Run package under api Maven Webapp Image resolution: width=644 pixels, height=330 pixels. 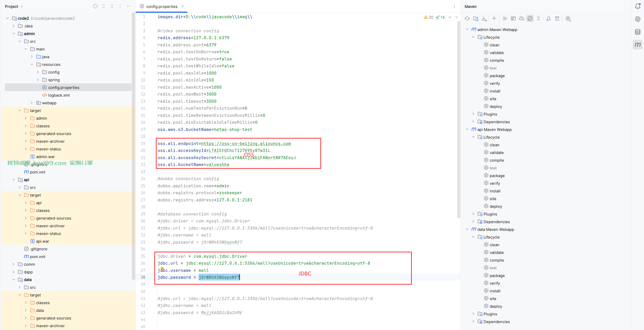click(497, 176)
